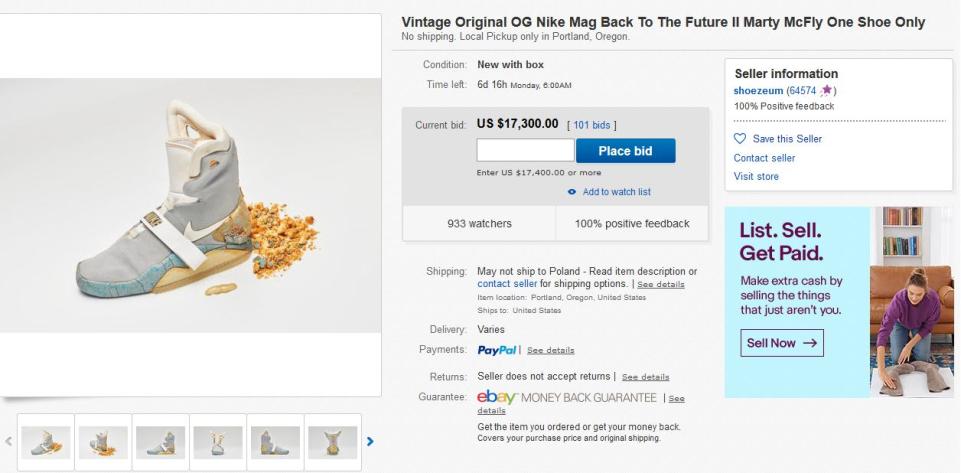961x473 pixels.
Task: Click the arrow on the Sell Now button
Action: pos(810,343)
